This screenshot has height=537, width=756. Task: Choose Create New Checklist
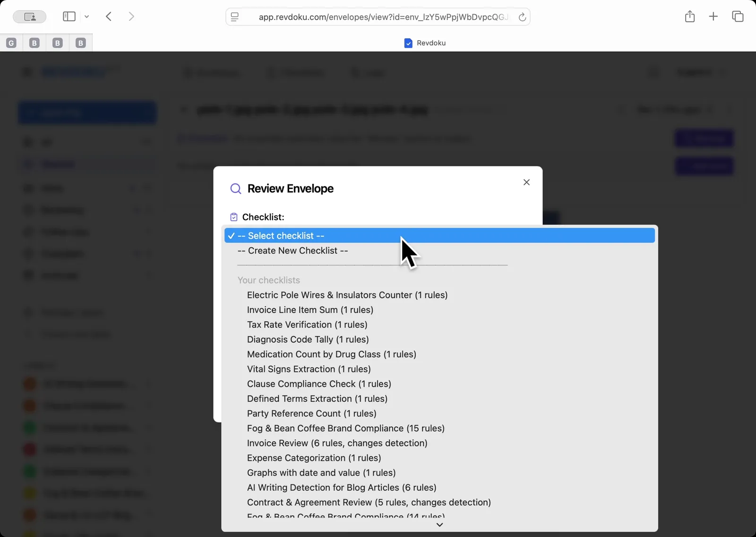pos(292,251)
